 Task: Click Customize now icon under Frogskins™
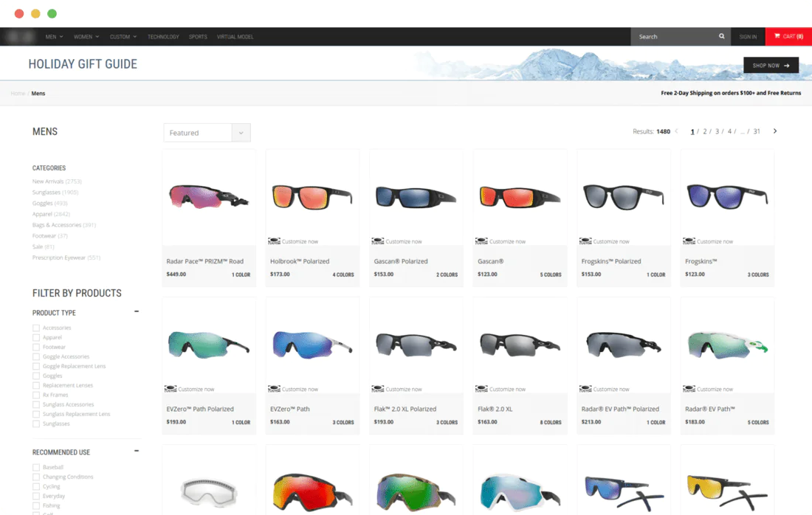(689, 241)
